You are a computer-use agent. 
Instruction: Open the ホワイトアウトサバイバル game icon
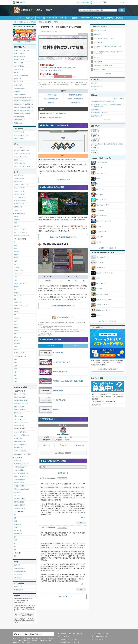[x=93, y=221]
